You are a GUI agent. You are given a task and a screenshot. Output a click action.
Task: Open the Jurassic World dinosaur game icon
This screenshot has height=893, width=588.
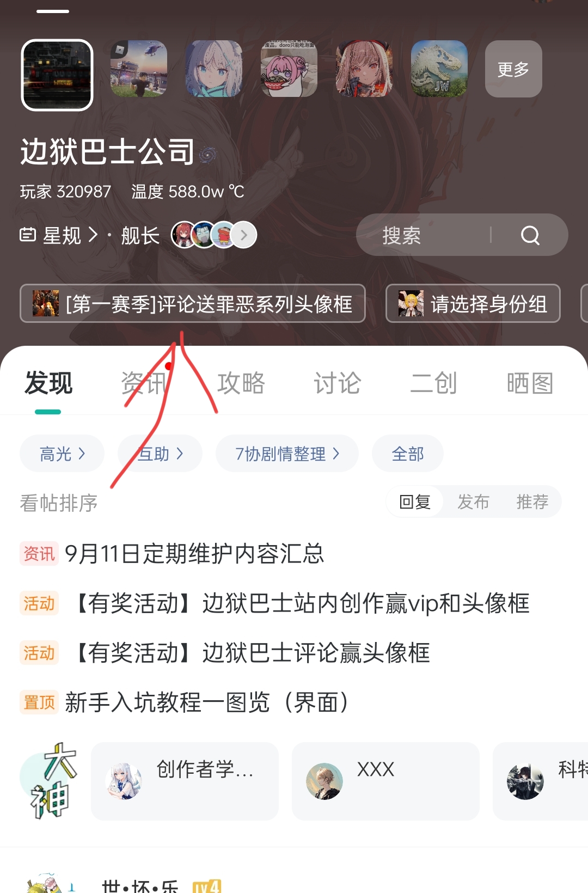point(439,69)
